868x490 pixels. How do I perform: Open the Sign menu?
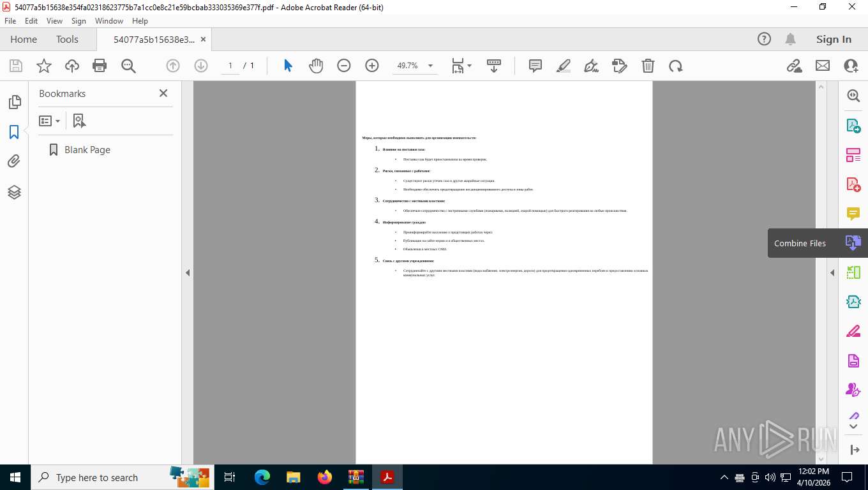pyautogui.click(x=79, y=21)
